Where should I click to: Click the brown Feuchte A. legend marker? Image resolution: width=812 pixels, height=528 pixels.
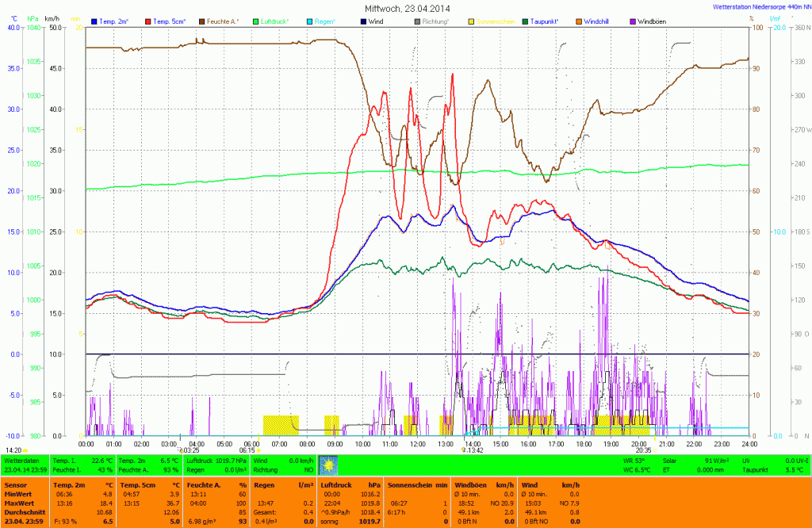(201, 21)
